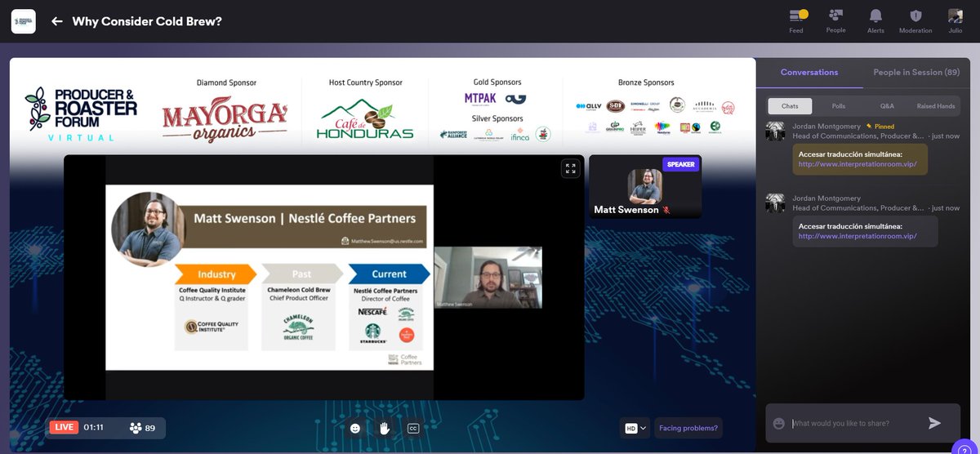Screen dimensions: 980x454
Task: Open the HD video quality dropdown
Action: pyautogui.click(x=635, y=428)
